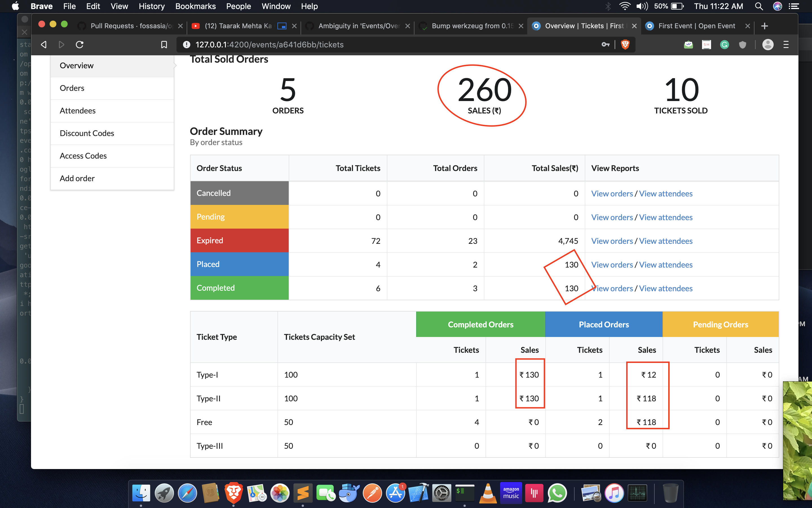The width and height of the screenshot is (812, 508).
Task: Open Sublime Text from the dock
Action: 303,493
